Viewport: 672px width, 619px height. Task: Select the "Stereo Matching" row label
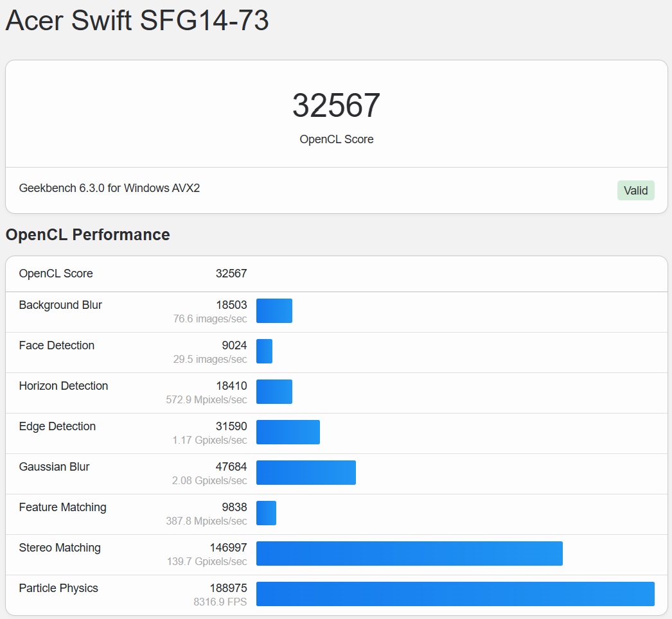pos(60,548)
